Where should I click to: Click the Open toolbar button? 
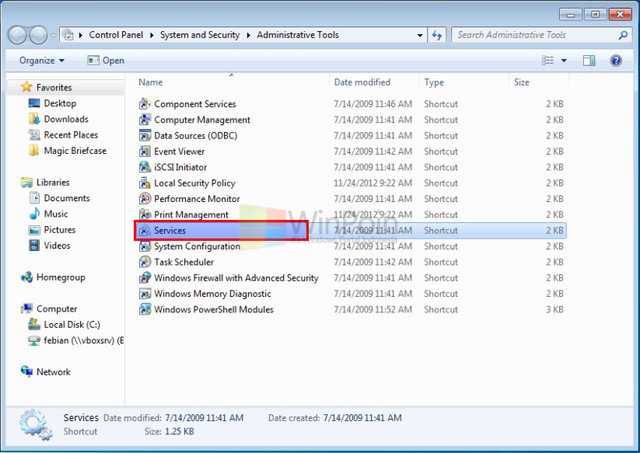pos(105,61)
